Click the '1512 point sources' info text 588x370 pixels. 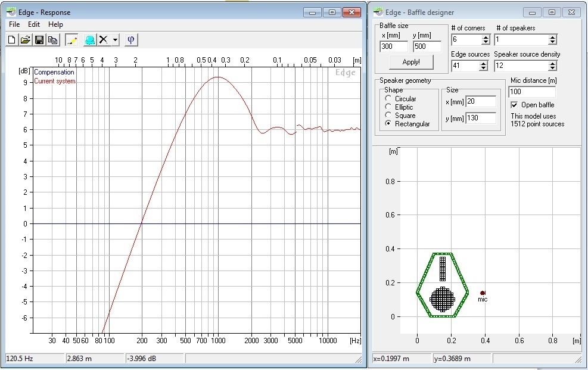click(x=537, y=124)
